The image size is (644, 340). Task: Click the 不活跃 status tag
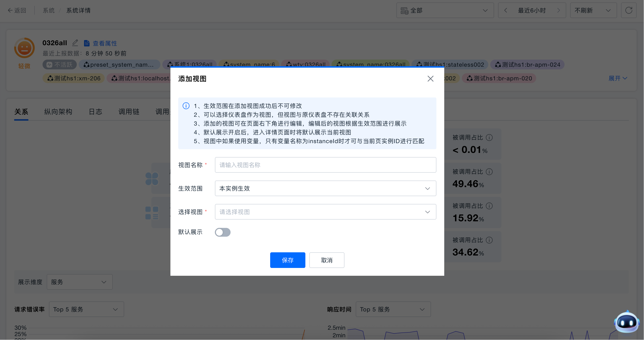click(x=59, y=65)
